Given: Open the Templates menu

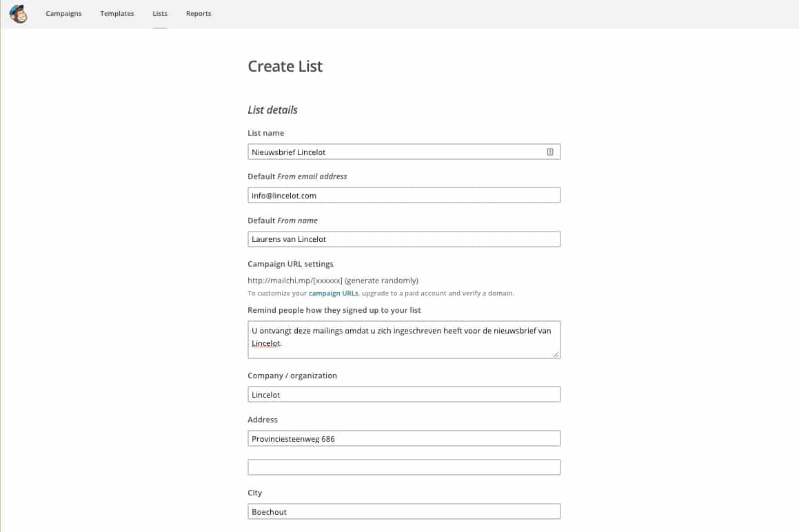Looking at the screenshot, I should coord(117,14).
